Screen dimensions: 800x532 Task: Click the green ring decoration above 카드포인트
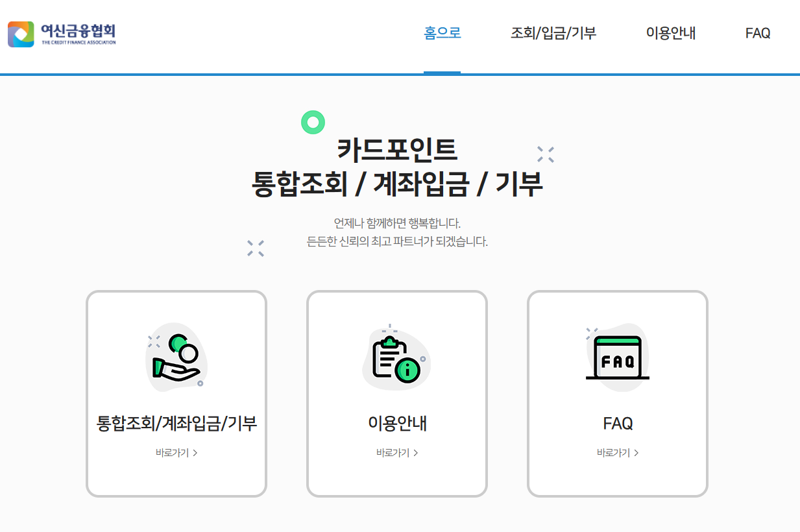pyautogui.click(x=313, y=121)
